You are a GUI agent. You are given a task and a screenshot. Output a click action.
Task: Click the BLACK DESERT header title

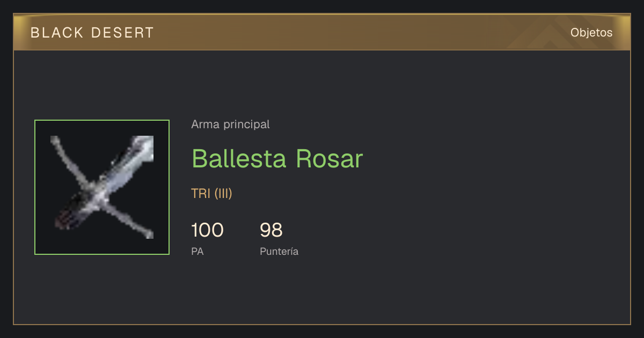92,33
